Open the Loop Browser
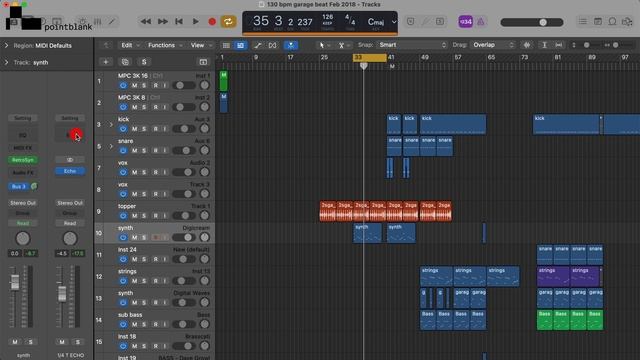This screenshot has height=360, width=640. click(612, 22)
